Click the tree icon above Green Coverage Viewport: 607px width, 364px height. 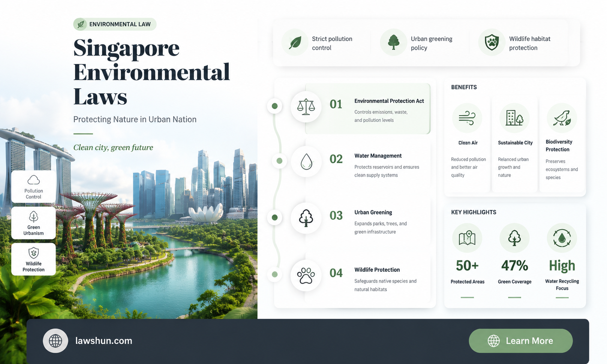(x=514, y=238)
